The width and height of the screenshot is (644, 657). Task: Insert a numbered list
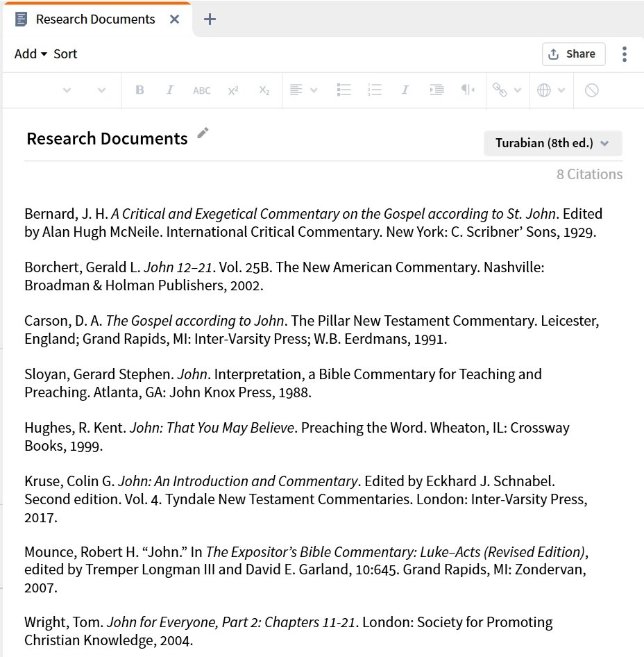375,90
